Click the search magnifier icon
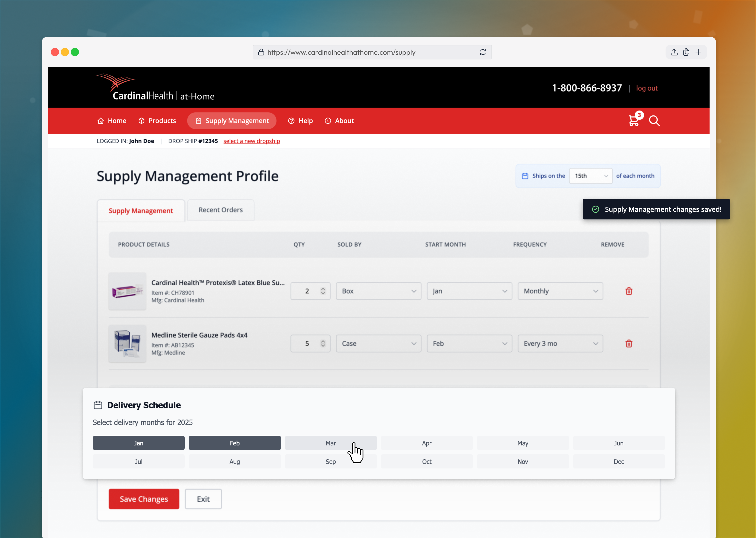The width and height of the screenshot is (756, 538). tap(654, 121)
